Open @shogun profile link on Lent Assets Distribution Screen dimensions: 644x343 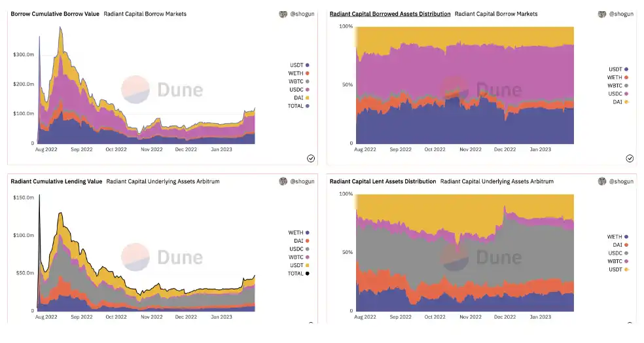621,181
